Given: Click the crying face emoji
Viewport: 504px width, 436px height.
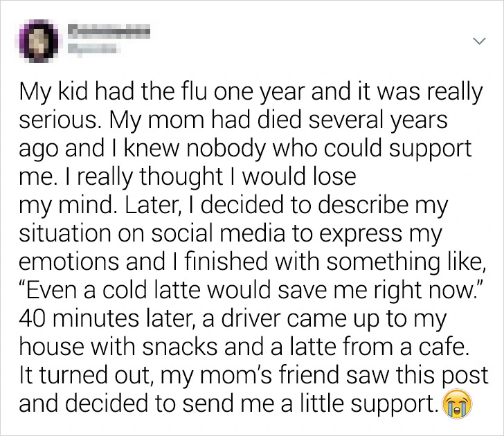Looking at the screenshot, I should [458, 404].
